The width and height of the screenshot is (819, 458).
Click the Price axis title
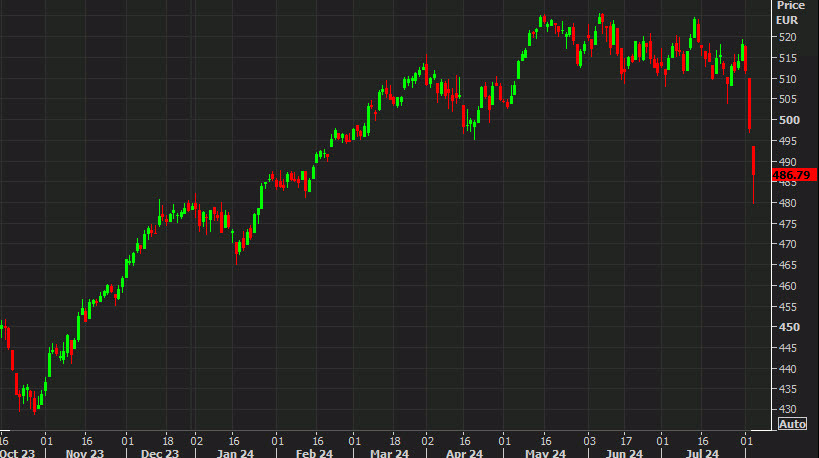(x=790, y=6)
